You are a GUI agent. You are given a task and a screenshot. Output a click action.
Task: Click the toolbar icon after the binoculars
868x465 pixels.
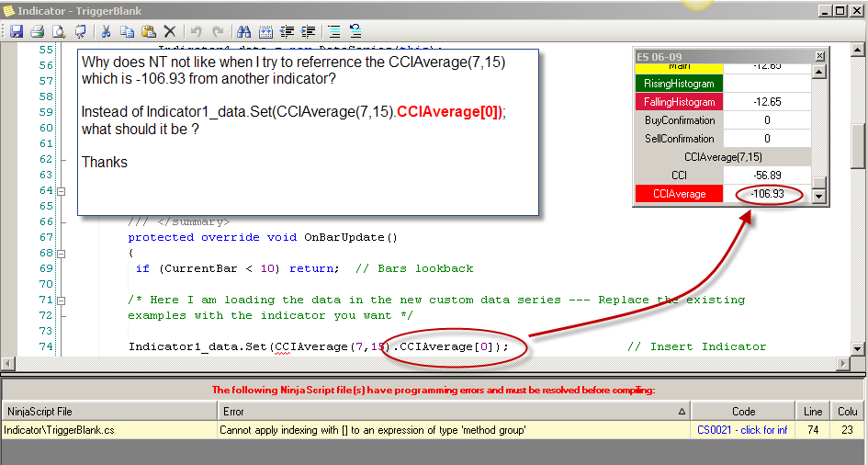point(265,31)
